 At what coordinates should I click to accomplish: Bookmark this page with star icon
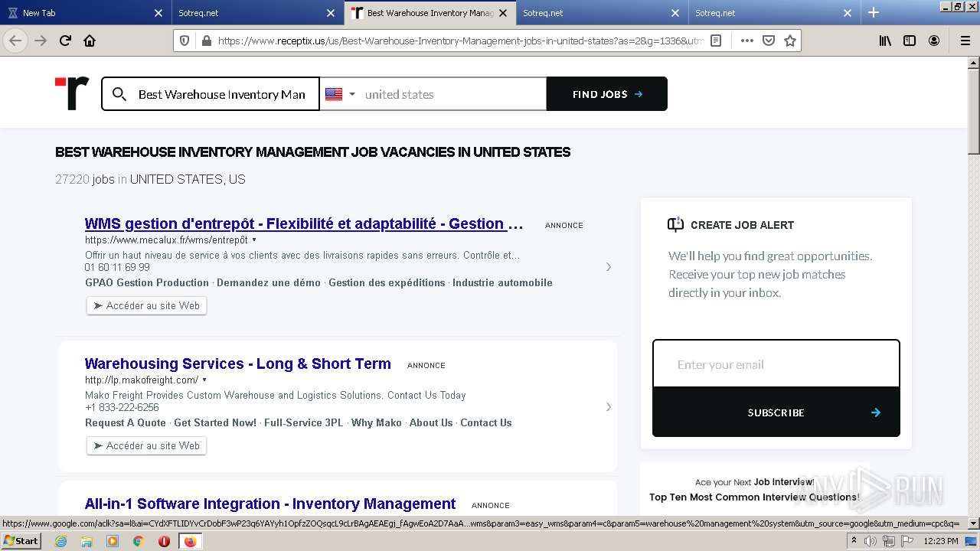pos(790,41)
